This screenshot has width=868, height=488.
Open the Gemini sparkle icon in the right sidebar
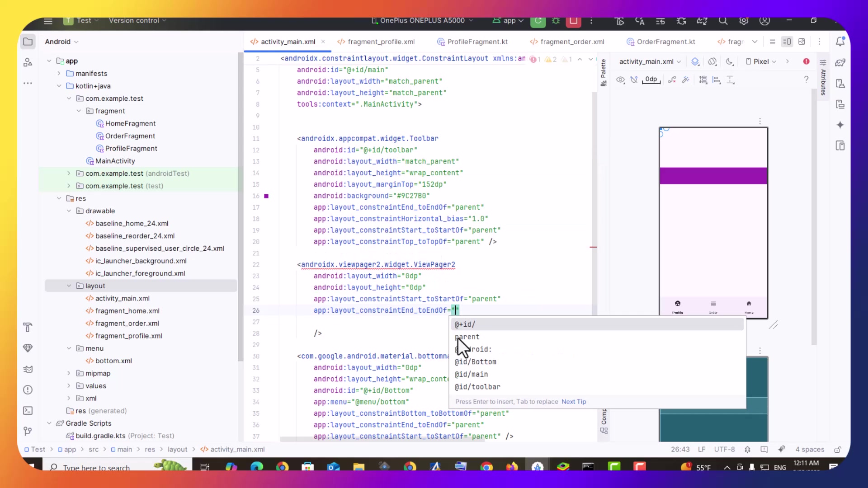840,125
